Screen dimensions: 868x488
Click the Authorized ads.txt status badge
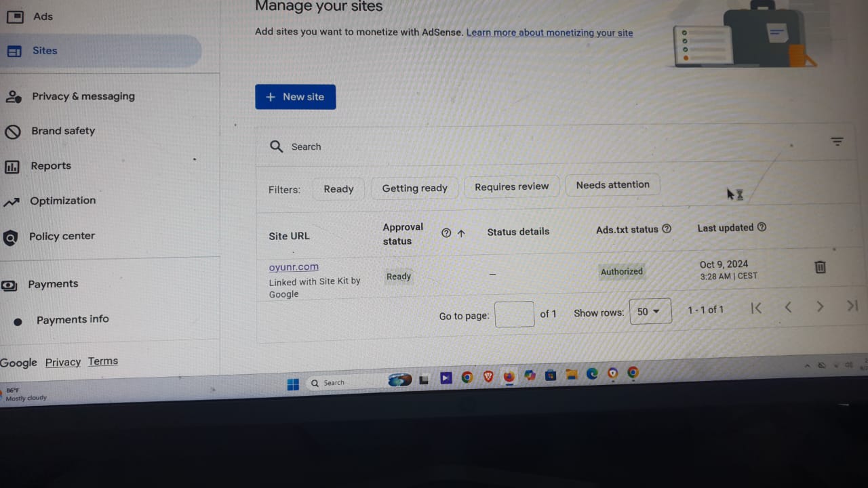point(622,272)
